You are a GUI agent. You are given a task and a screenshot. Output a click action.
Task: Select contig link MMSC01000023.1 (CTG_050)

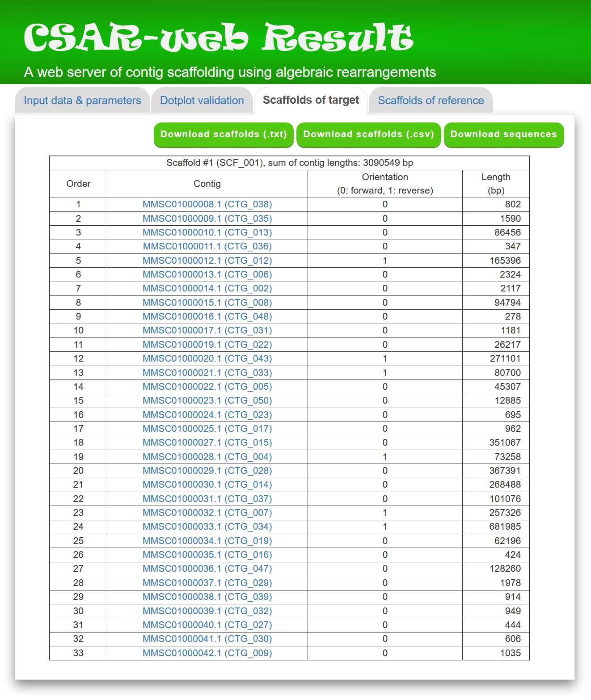(207, 401)
